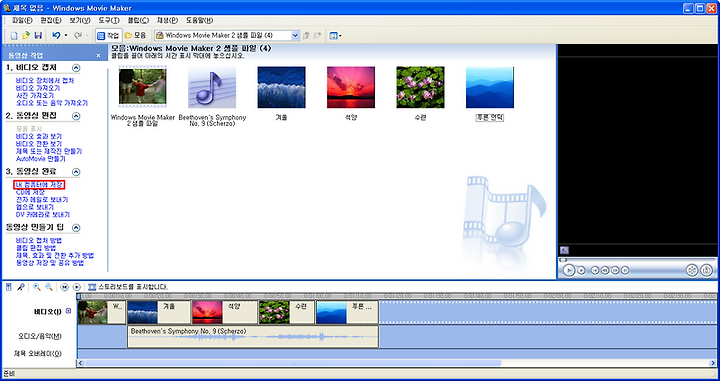Viewport: 720px width, 381px height.
Task: Select Beethoven's Symphony clip on audio track
Action: coord(253,336)
